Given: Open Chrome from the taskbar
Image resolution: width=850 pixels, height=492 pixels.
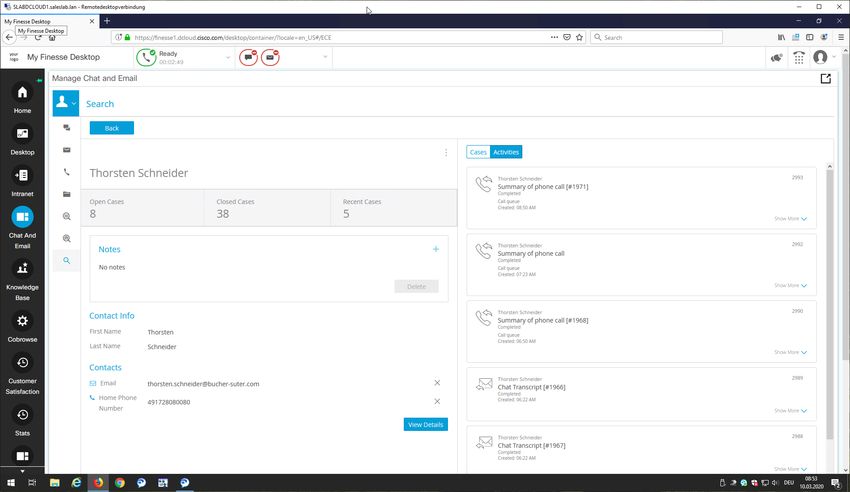Looking at the screenshot, I should (x=120, y=483).
